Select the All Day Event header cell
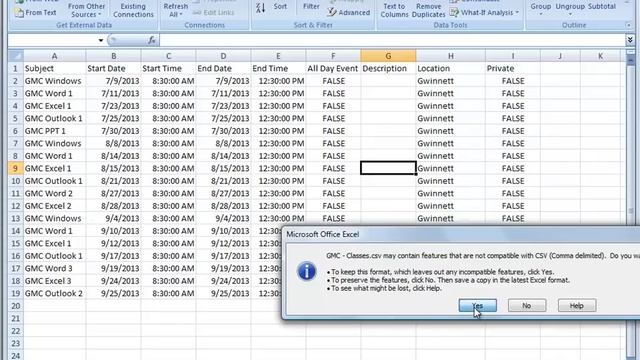Viewport: 640px width, 360px height. tap(333, 68)
